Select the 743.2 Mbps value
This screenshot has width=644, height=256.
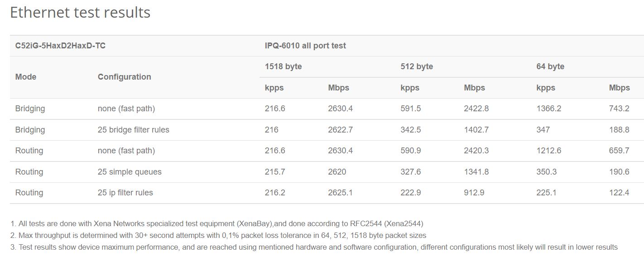[619, 109]
